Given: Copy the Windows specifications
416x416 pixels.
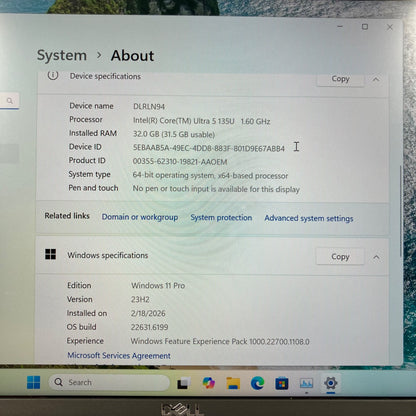Looking at the screenshot, I should point(340,257).
